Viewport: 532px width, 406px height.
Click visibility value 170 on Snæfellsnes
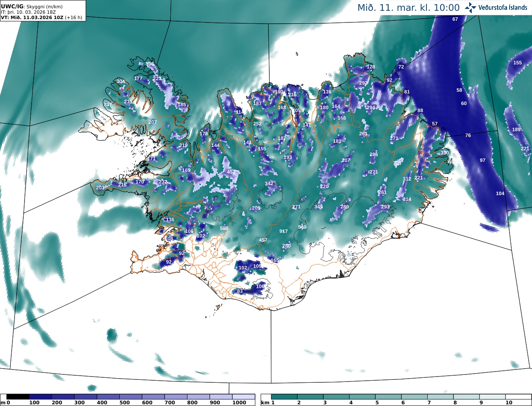point(140,182)
